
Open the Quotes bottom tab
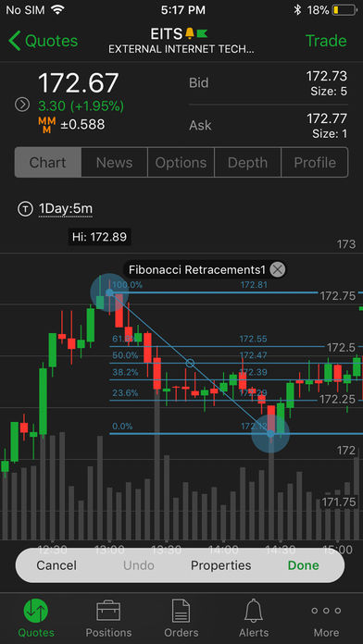pos(36,617)
